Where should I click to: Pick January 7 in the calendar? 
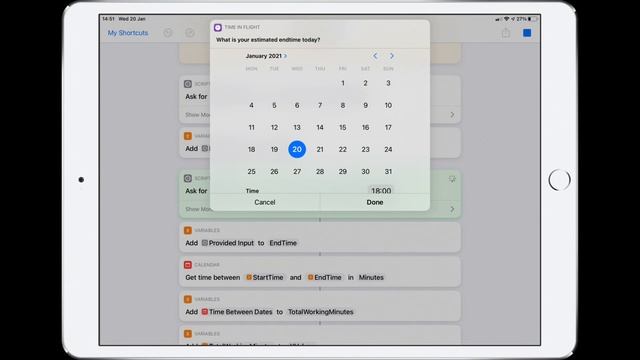click(x=320, y=105)
